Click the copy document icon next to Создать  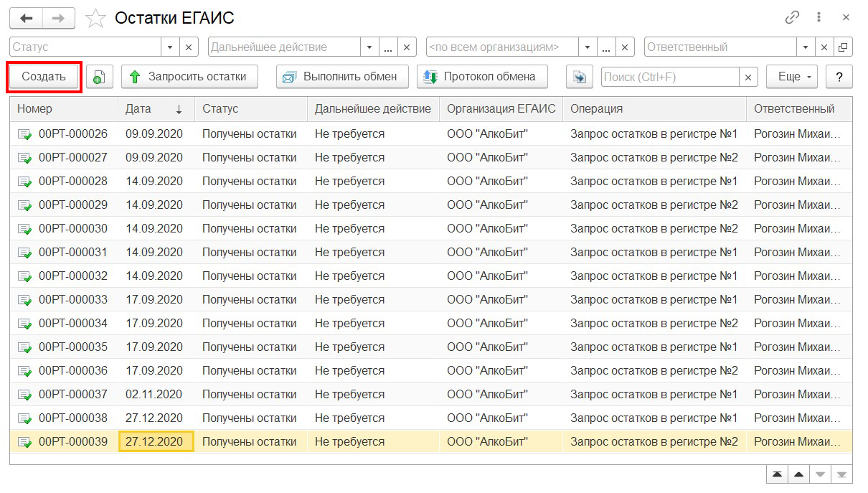click(x=99, y=77)
